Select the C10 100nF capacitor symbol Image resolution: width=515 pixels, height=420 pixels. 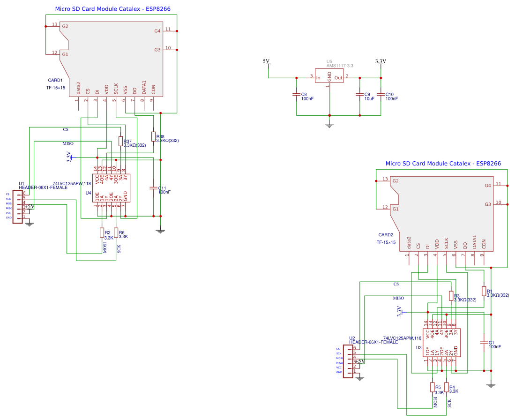point(381,95)
